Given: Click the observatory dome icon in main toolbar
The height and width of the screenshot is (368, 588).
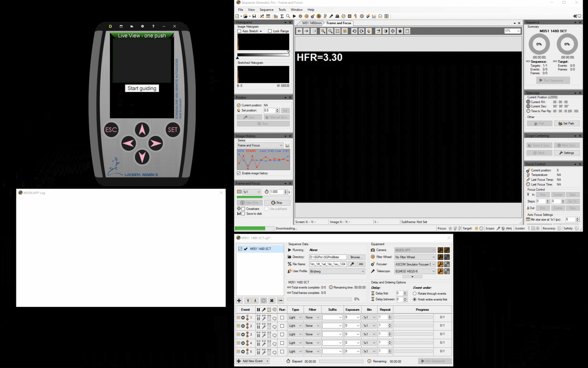Looking at the screenshot, I should (337, 16).
